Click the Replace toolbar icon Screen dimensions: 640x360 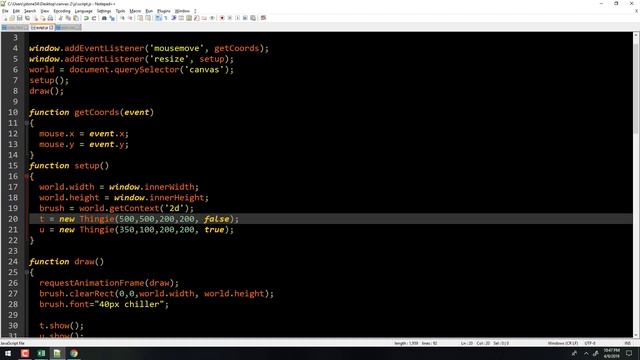112,18
